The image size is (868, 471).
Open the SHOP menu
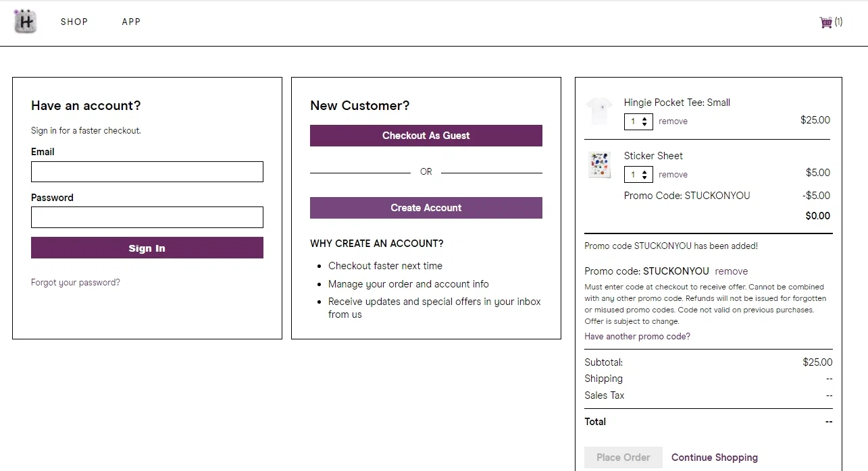[74, 22]
